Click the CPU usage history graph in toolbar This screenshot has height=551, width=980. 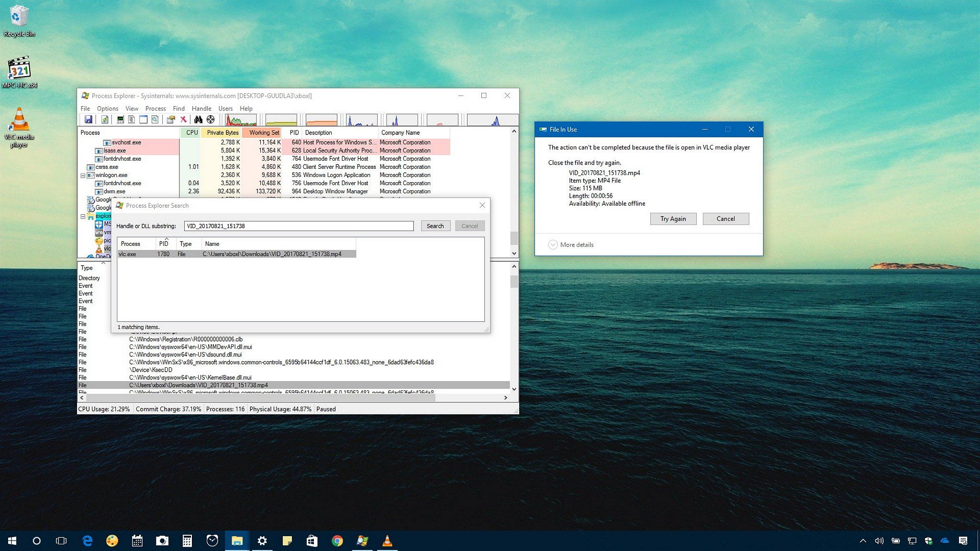tap(241, 120)
